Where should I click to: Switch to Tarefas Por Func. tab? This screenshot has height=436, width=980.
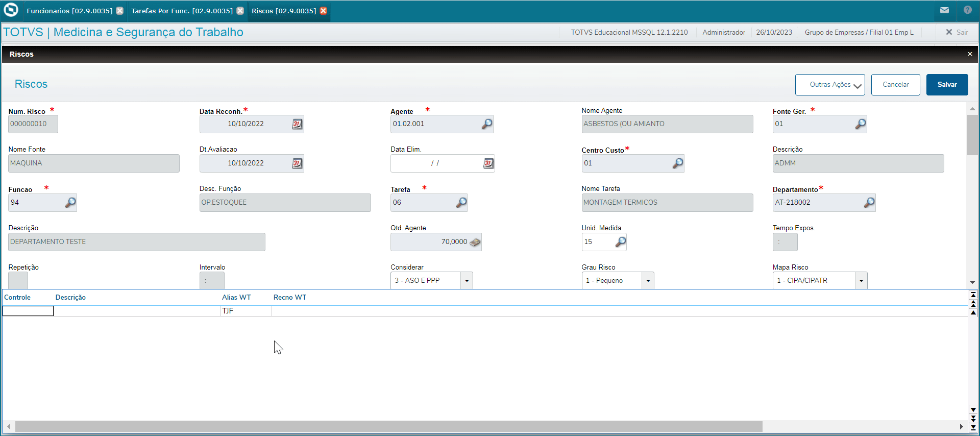pyautogui.click(x=182, y=11)
